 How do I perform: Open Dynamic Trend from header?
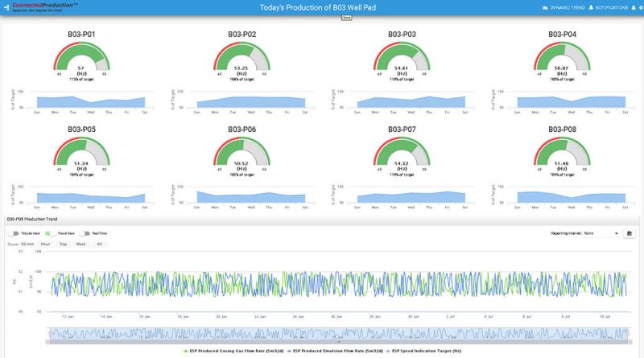[x=563, y=7]
